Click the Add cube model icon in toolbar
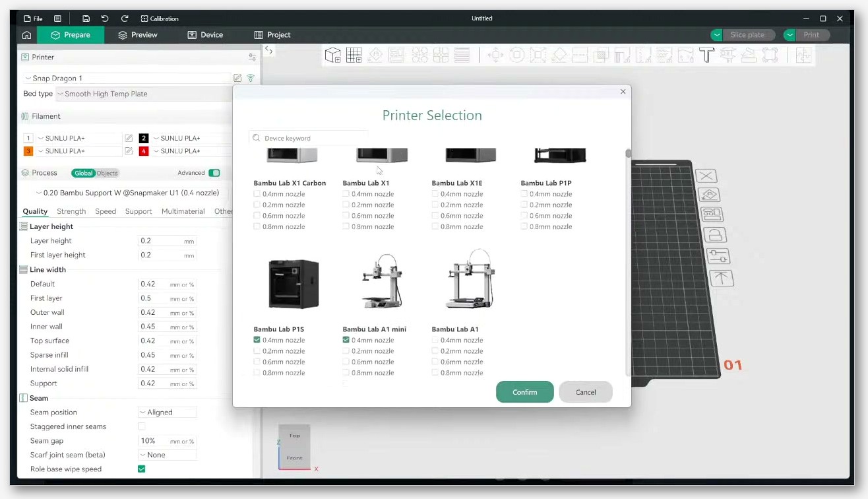868x499 pixels. coord(333,55)
